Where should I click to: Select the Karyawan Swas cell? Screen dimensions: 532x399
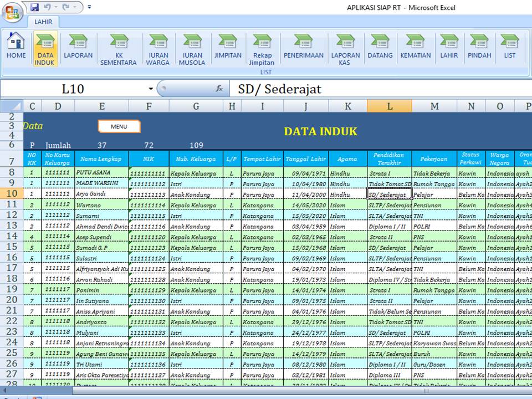[434, 343]
